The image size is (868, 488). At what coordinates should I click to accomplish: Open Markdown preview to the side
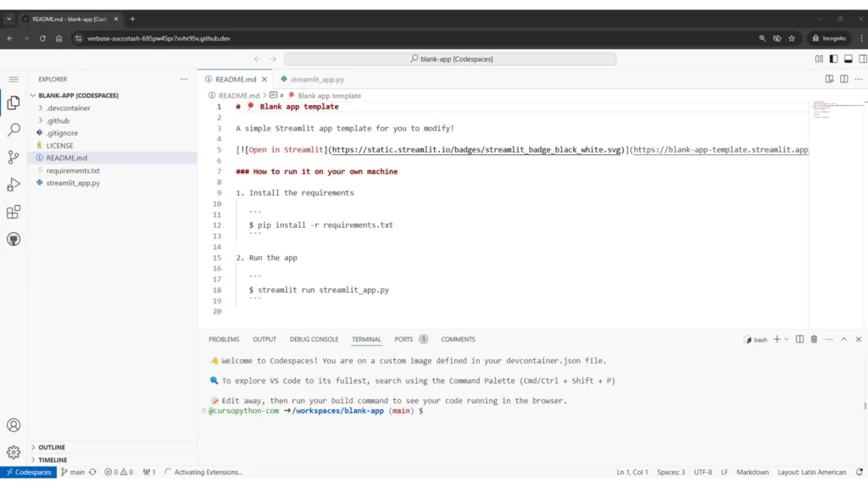(828, 77)
